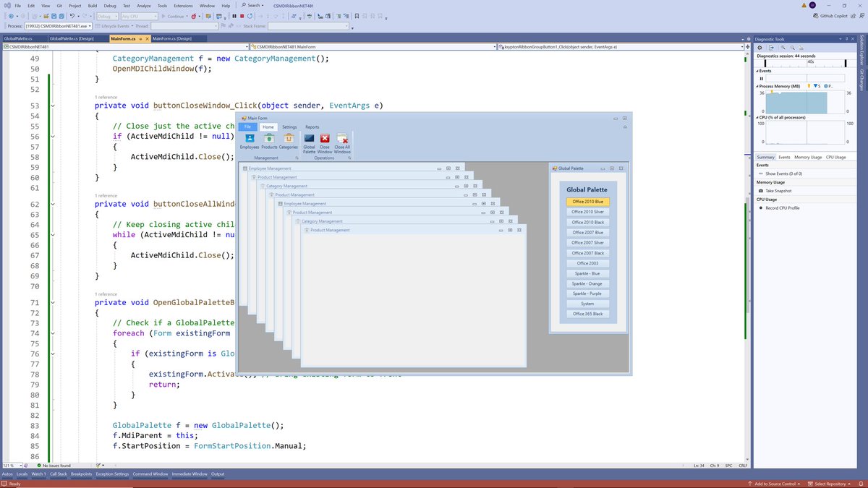Click the Diagnostic Tools timeline ruler at 40s

click(810, 61)
